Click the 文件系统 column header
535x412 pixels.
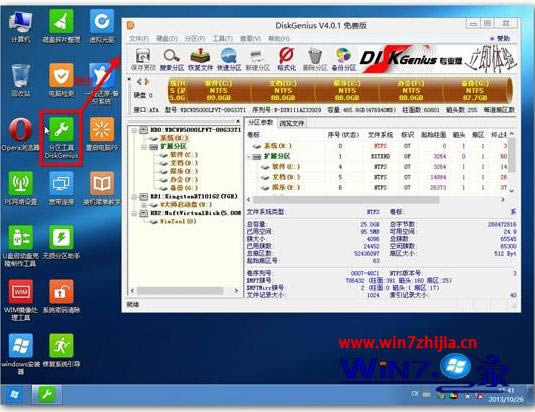pos(380,135)
